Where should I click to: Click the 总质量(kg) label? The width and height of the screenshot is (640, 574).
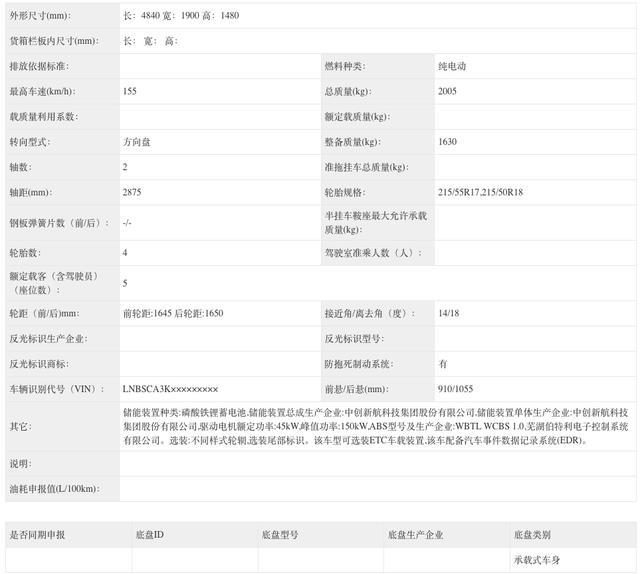[x=348, y=91]
